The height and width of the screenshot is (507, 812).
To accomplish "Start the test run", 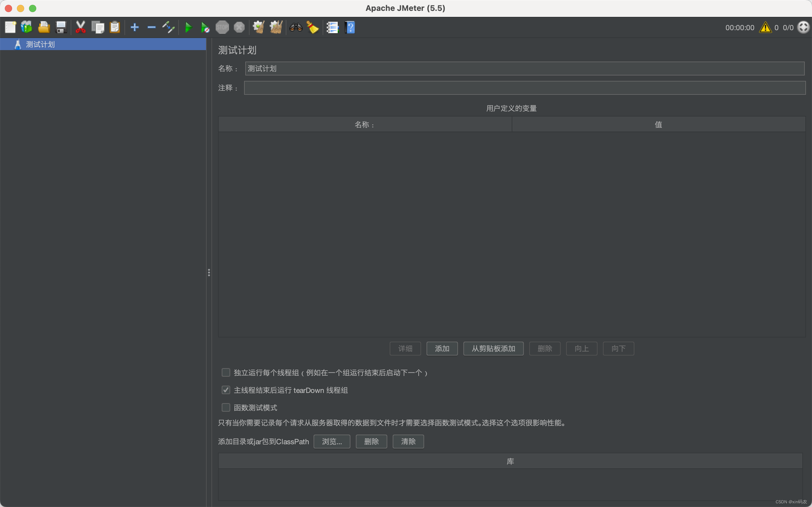I will (188, 27).
